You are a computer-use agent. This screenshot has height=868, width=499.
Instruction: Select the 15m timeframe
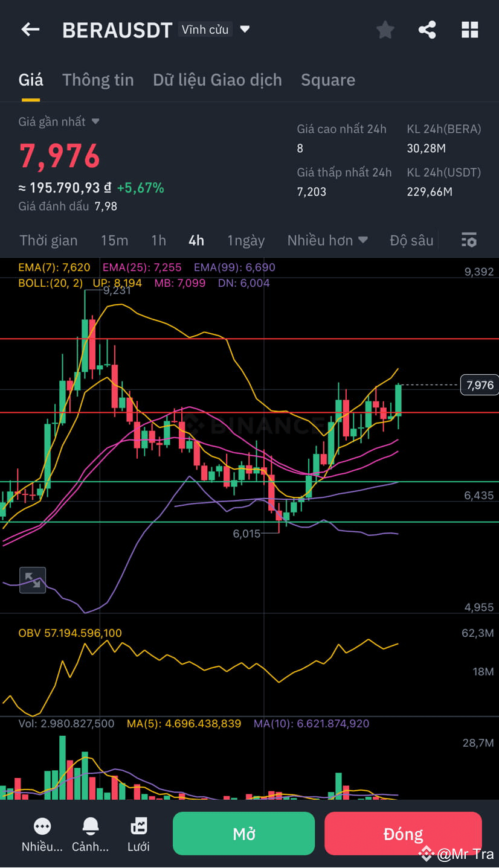pyautogui.click(x=115, y=240)
